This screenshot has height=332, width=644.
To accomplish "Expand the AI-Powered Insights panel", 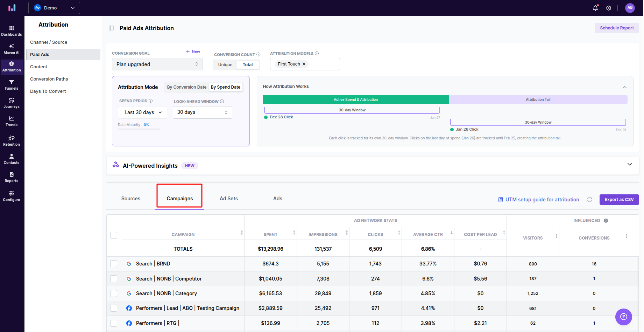I will coord(629,164).
